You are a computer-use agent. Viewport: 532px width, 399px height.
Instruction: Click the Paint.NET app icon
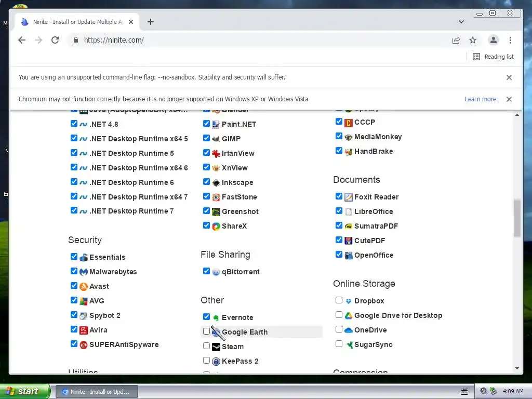point(216,125)
